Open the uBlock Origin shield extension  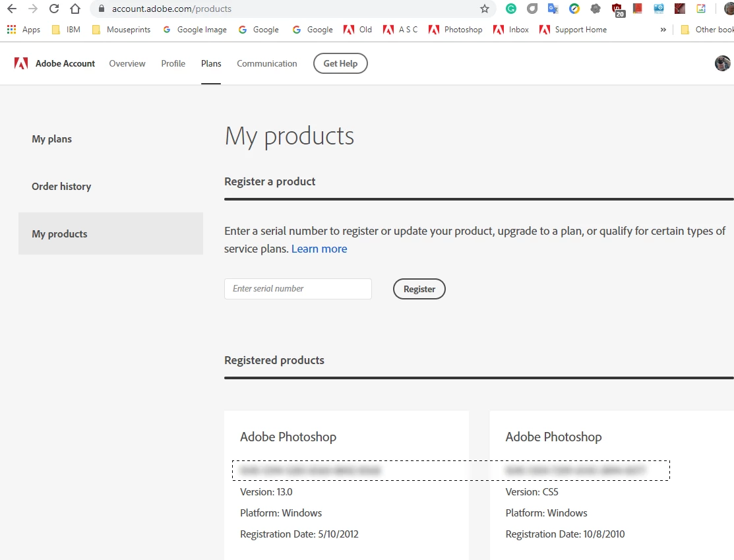617,9
